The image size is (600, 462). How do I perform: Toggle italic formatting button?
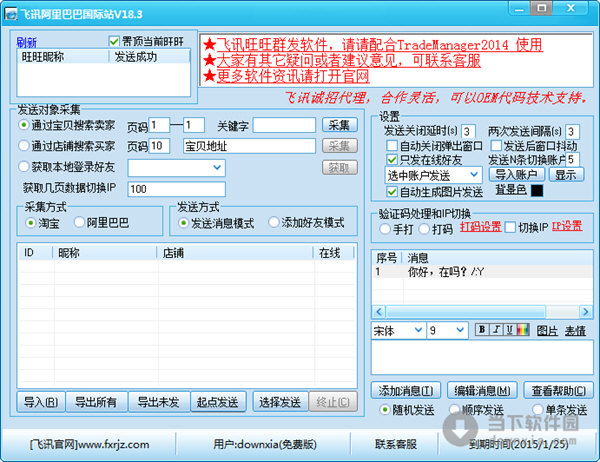(496, 330)
